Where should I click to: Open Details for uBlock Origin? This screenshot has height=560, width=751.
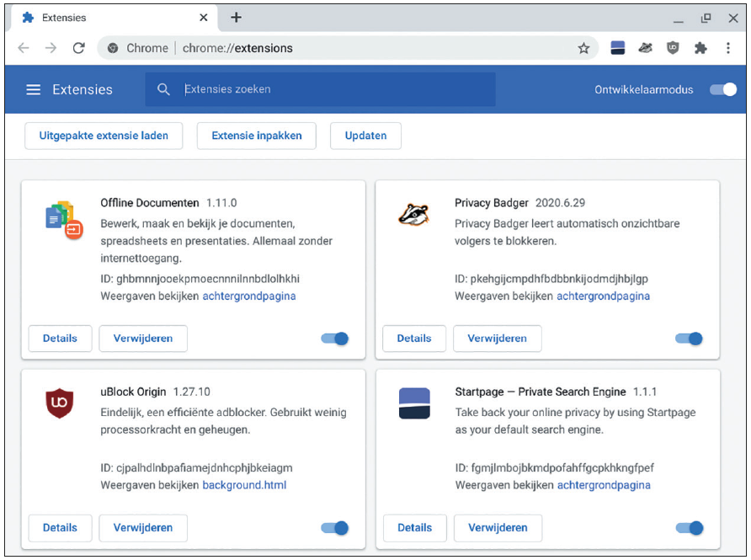(60, 527)
